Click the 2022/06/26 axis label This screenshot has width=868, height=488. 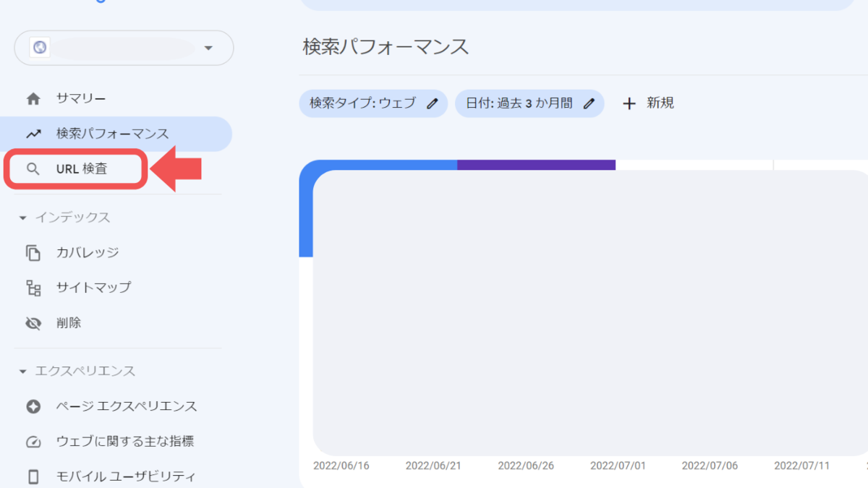525,466
